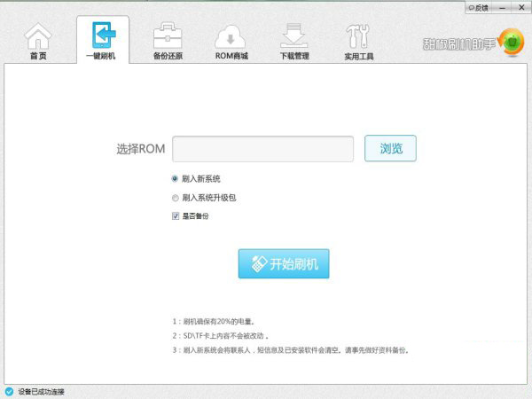Go to the 首页 home icon

pos(37,37)
